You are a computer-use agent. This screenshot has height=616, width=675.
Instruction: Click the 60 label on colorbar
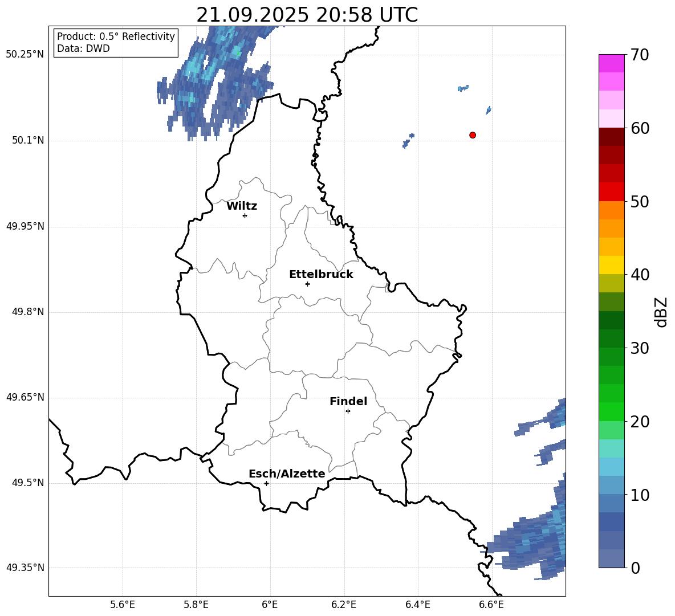click(x=640, y=128)
